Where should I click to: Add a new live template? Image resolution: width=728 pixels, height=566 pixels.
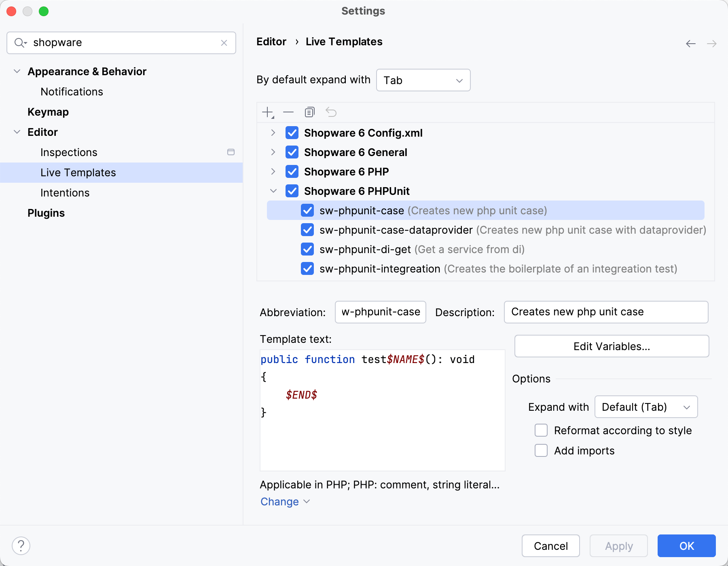[x=267, y=112]
